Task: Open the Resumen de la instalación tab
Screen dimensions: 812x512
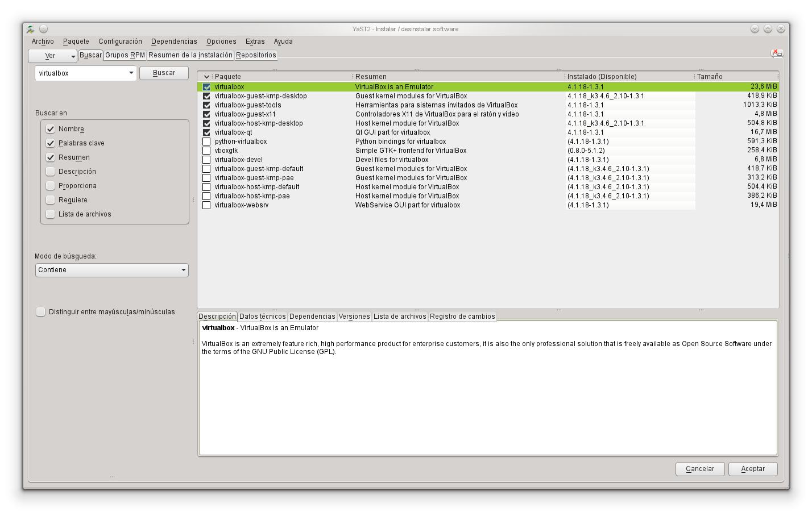Action: pyautogui.click(x=190, y=55)
